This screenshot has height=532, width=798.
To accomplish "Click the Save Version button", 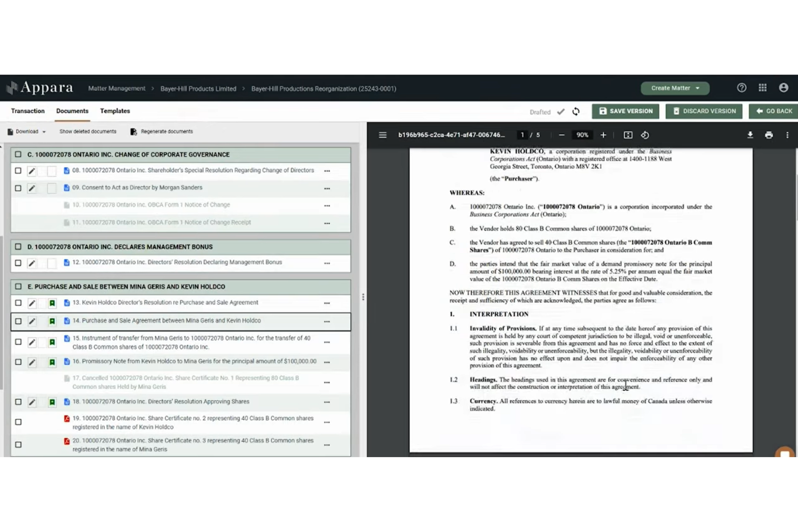I will coord(626,111).
